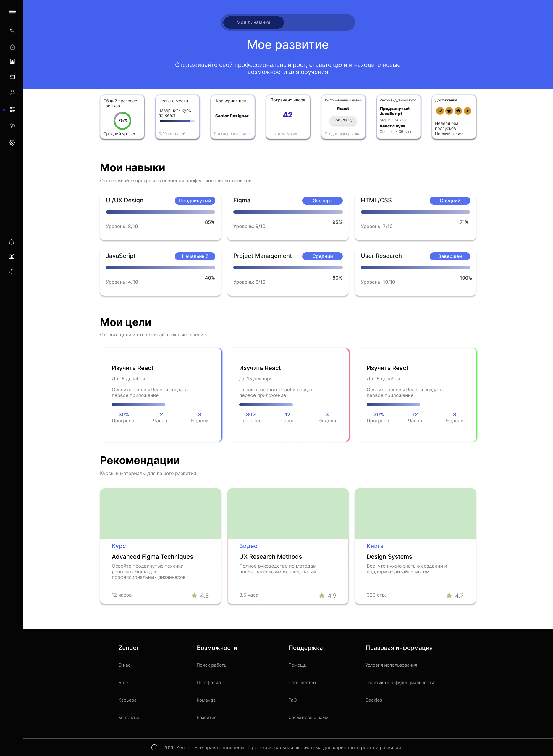Click the star achievement badge

click(449, 111)
